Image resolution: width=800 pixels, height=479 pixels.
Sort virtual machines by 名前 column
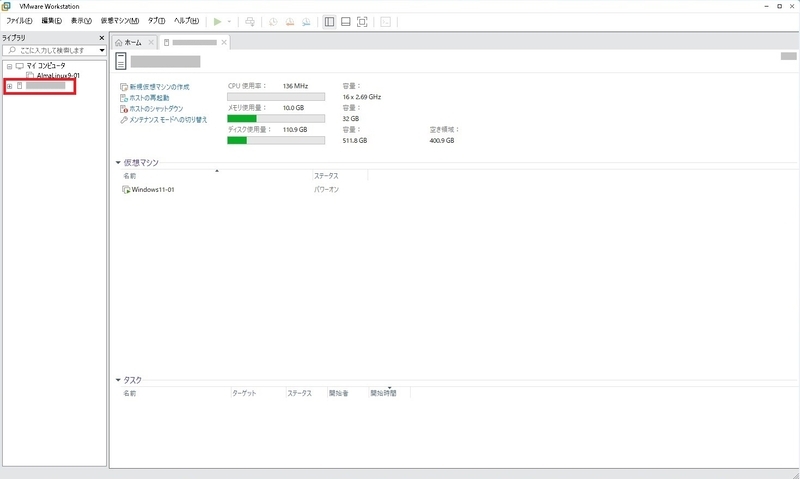pos(130,176)
